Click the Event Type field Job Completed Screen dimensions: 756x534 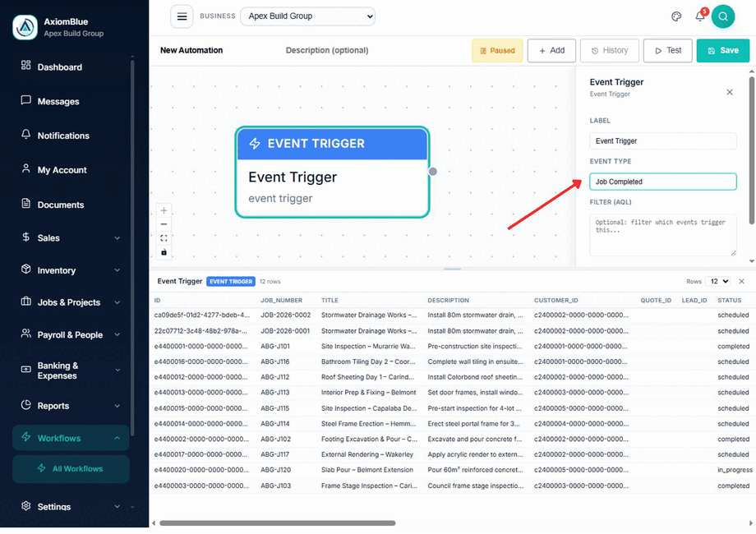tap(662, 182)
